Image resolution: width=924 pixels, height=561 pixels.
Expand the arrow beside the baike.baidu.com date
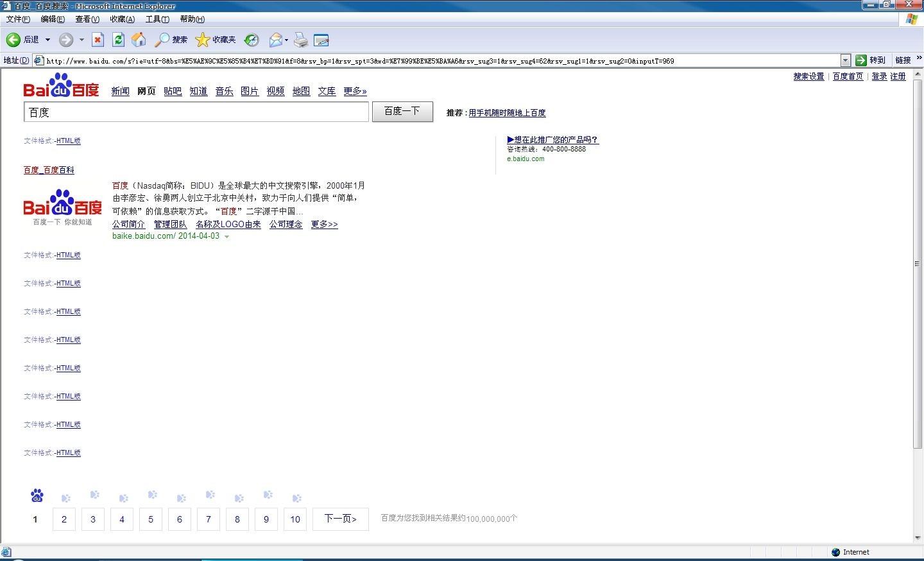click(x=227, y=237)
